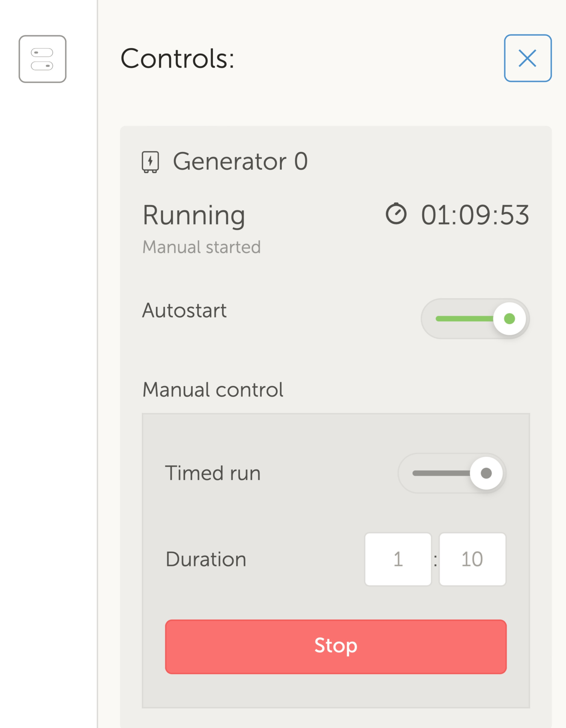This screenshot has height=728, width=566.
Task: Click the toggle switches panel icon in sidebar
Action: (42, 59)
